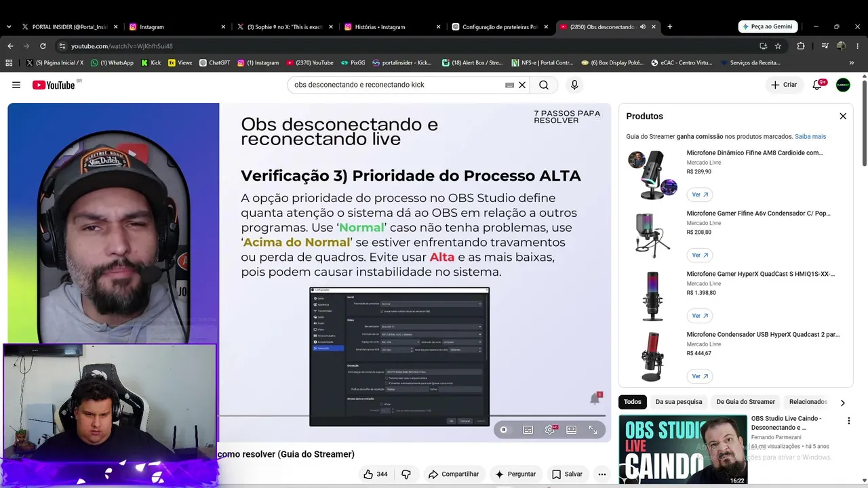
Task: Open the ChatGPT bookmark
Action: pyautogui.click(x=214, y=63)
